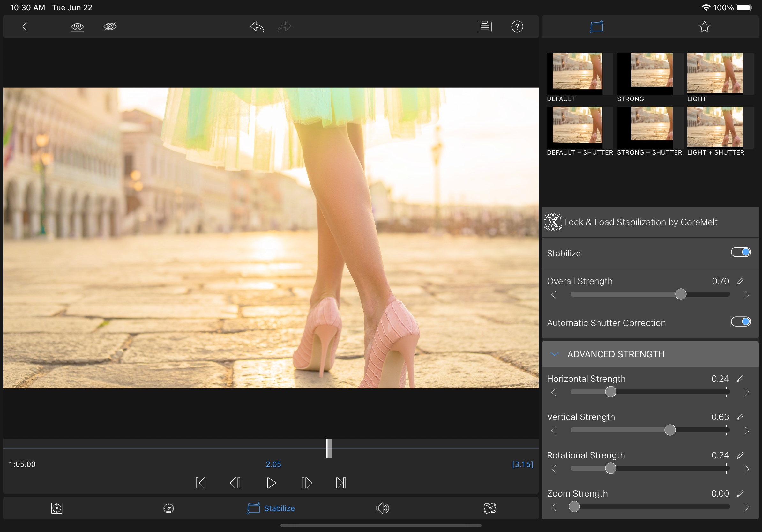Viewport: 762px width, 532px height.
Task: Switch to the favorites star tab
Action: pyautogui.click(x=704, y=26)
